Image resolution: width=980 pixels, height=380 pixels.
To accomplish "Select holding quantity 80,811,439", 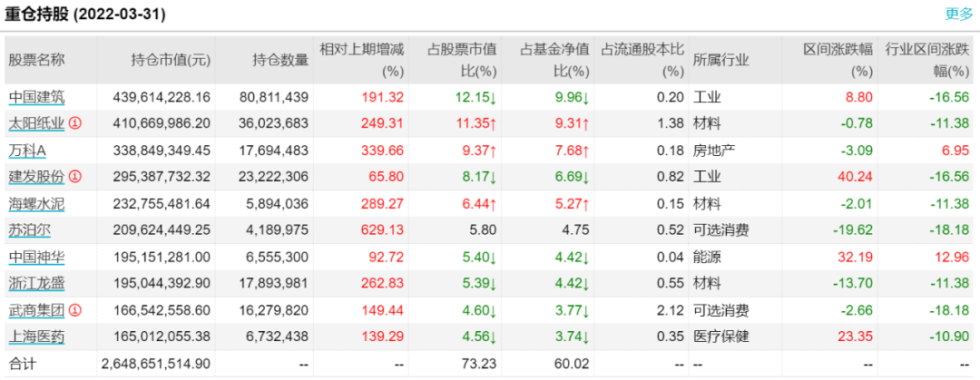I will point(274,98).
